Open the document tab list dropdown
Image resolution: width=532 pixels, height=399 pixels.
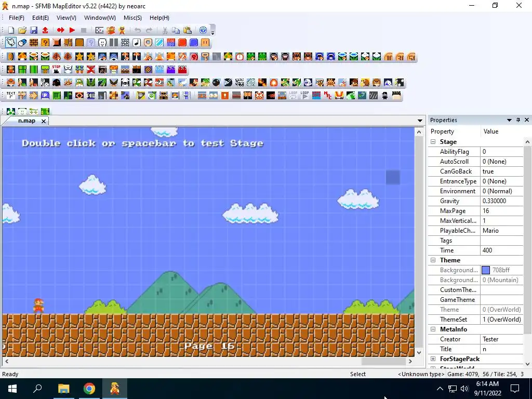420,121
